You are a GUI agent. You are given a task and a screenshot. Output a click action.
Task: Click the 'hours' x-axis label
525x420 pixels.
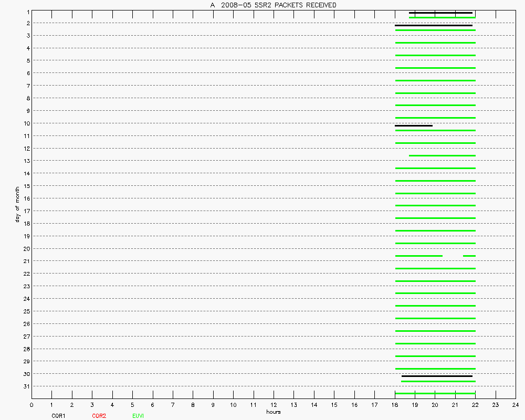click(x=273, y=412)
